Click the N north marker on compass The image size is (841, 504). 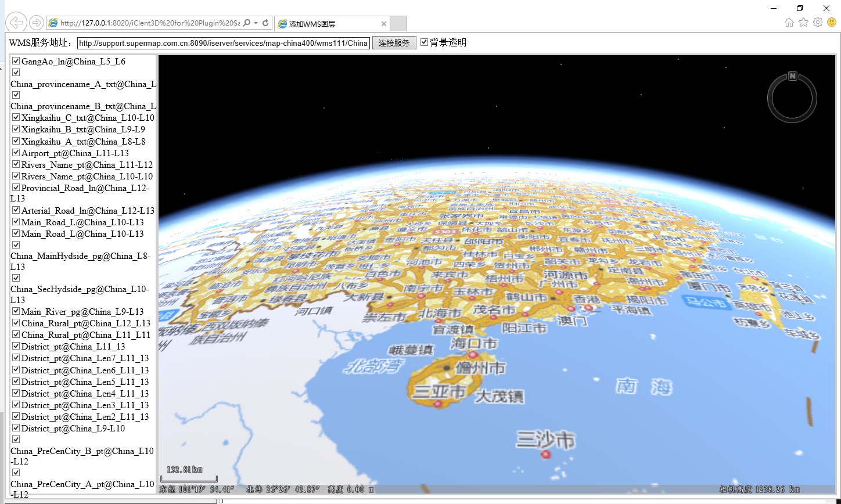792,76
